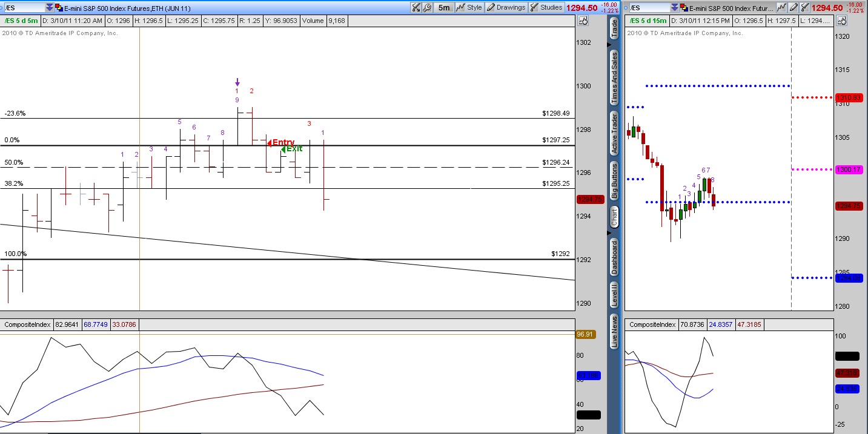Click the $1295.25 Fibonacci level label
Viewport: 868px width, 434px height.
pyautogui.click(x=556, y=183)
